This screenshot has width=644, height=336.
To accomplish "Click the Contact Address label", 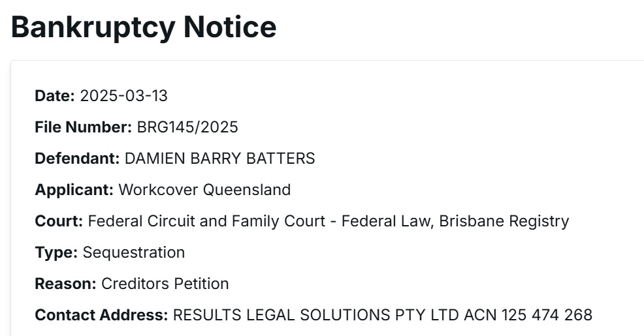I will [101, 315].
